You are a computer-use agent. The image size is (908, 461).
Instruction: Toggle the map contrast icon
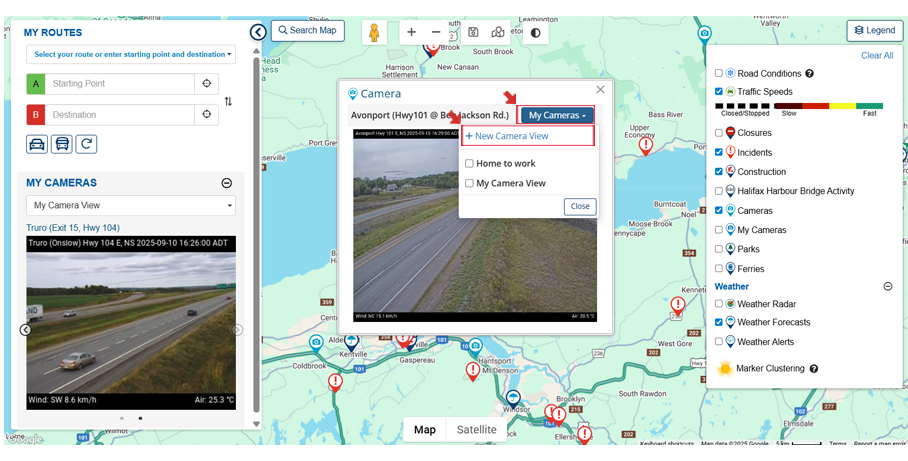pos(536,32)
